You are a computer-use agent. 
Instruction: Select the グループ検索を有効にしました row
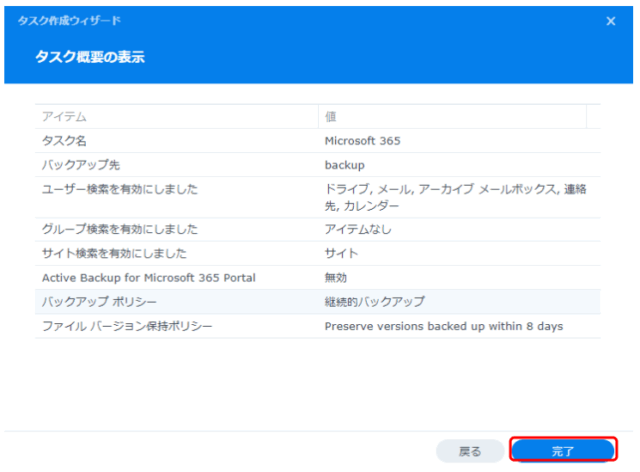119,229
